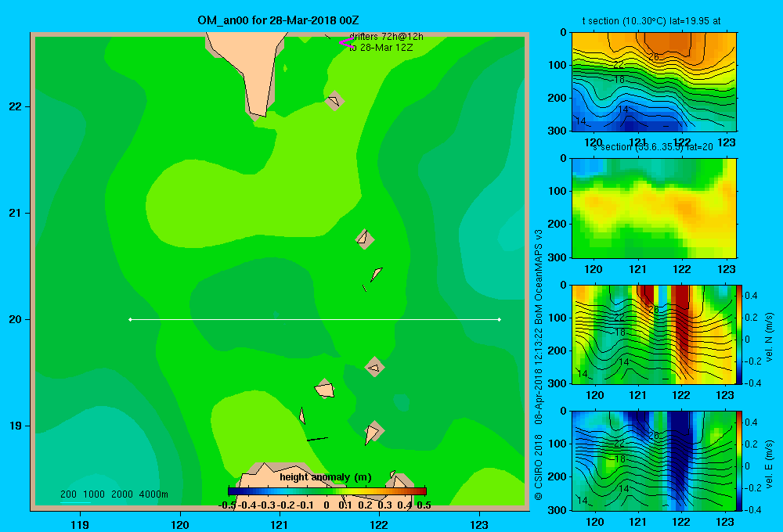Click the "height anomaly (m)" label
The width and height of the screenshot is (783, 532).
(x=326, y=477)
